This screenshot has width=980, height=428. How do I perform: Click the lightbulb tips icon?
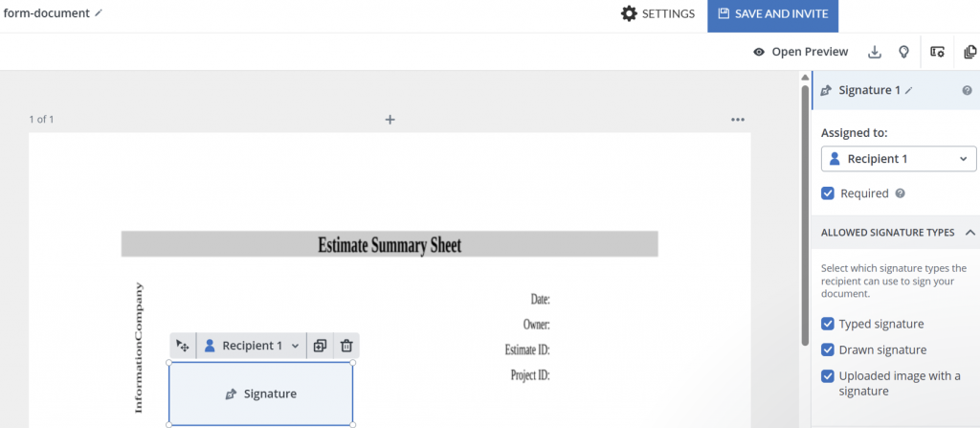click(903, 52)
